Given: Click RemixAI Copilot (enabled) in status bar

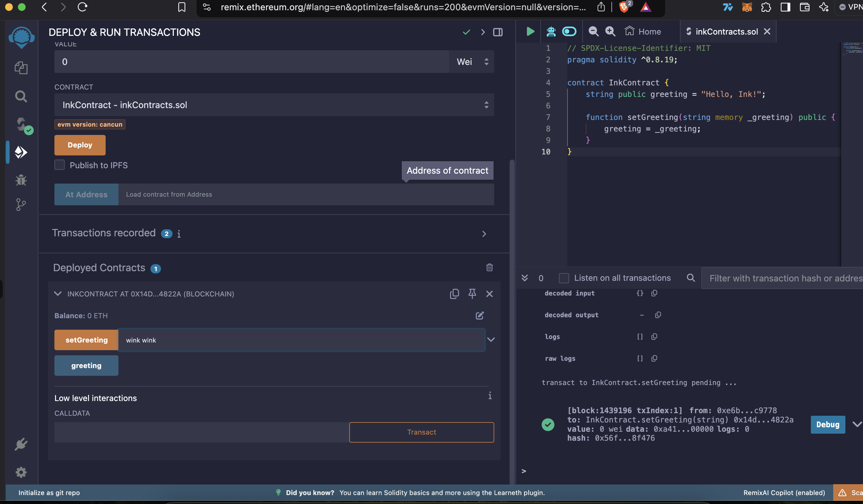Looking at the screenshot, I should click(x=784, y=492).
